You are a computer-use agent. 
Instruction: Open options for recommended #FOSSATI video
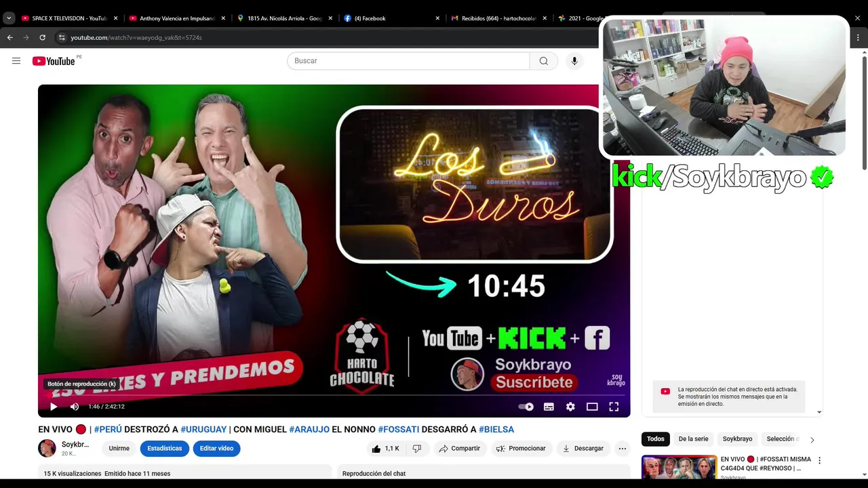(x=819, y=460)
